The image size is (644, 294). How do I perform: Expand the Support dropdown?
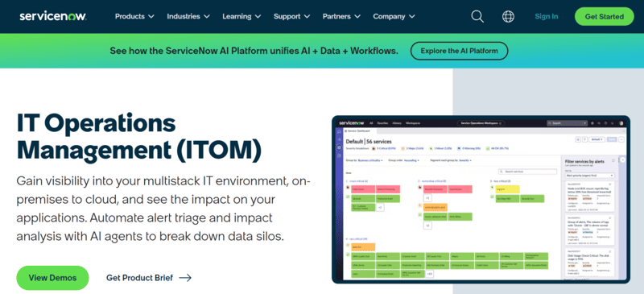tap(291, 16)
